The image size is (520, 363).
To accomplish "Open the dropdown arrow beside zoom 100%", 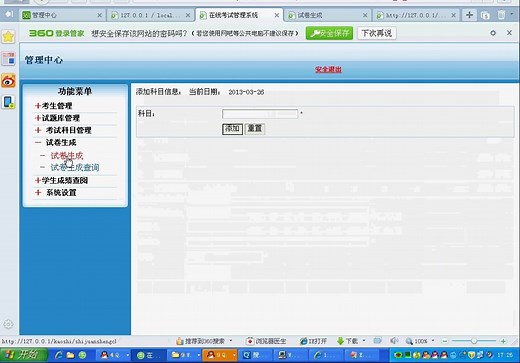I will [x=433, y=341].
